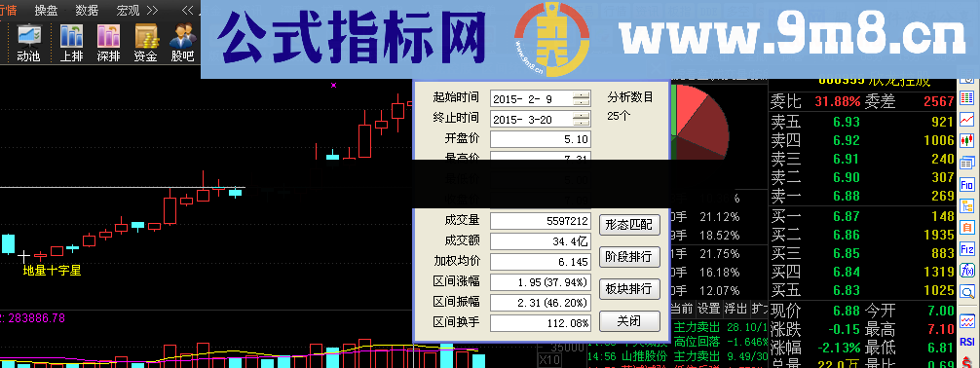
Task: Click the 阶段排行 button
Action: point(629,256)
